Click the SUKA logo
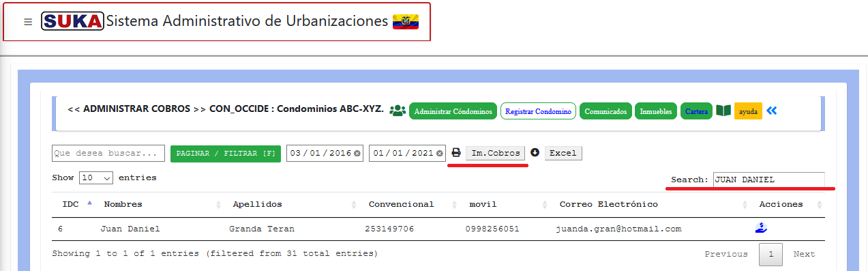The width and height of the screenshot is (868, 271). (73, 21)
